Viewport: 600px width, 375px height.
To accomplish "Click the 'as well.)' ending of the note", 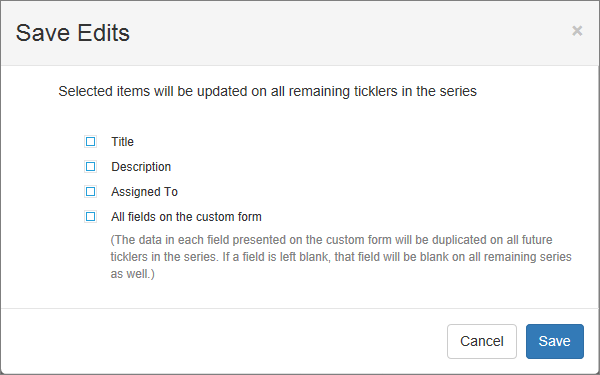I will pos(132,274).
